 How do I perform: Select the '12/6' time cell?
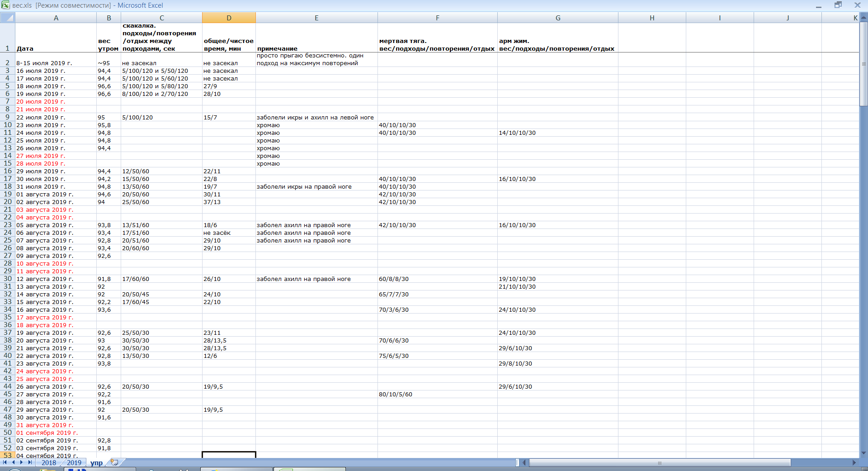229,356
